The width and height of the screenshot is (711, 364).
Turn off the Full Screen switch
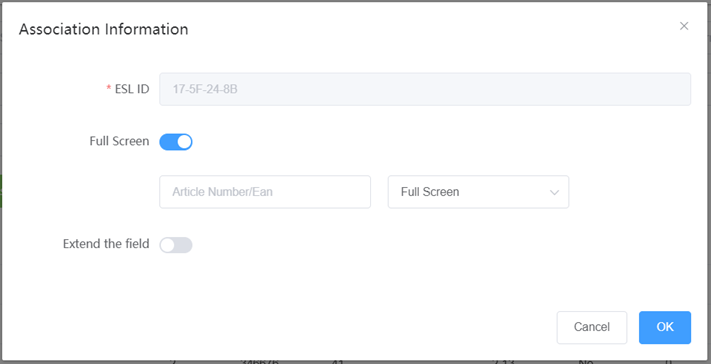[x=176, y=142]
